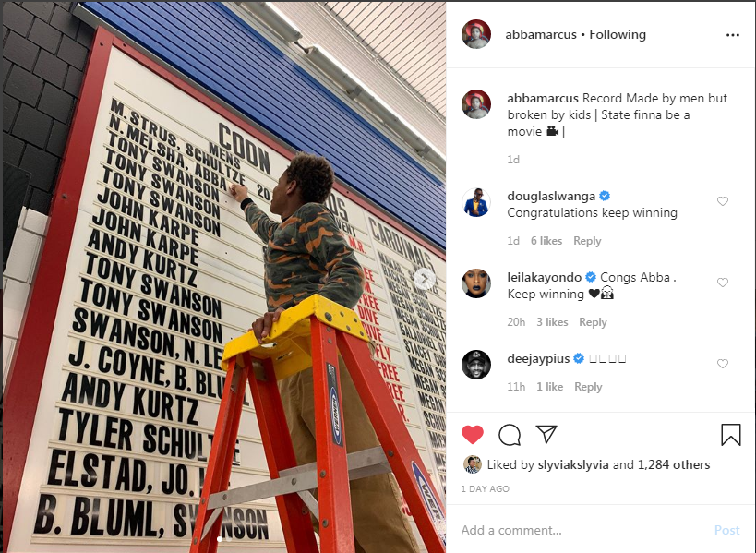Like deejaypius's comment heart

click(722, 364)
